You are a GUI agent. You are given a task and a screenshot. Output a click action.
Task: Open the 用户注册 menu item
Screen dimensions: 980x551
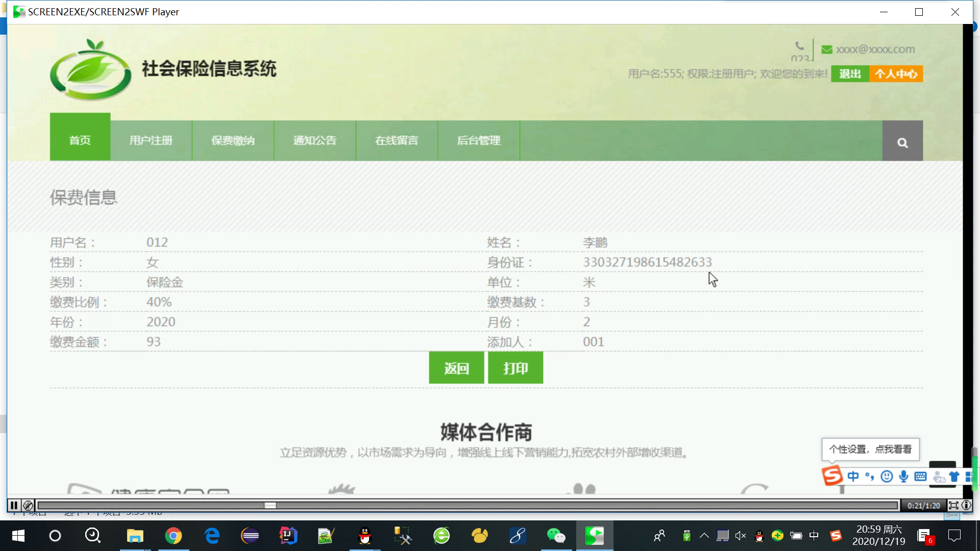pos(151,140)
